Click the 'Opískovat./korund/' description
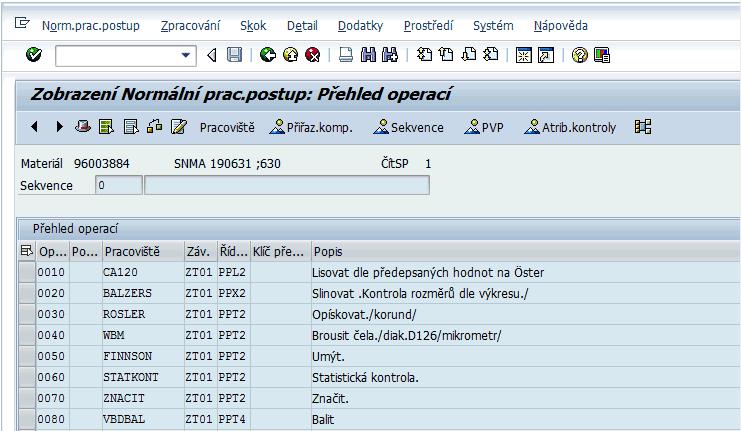741x431 pixels. point(364,315)
